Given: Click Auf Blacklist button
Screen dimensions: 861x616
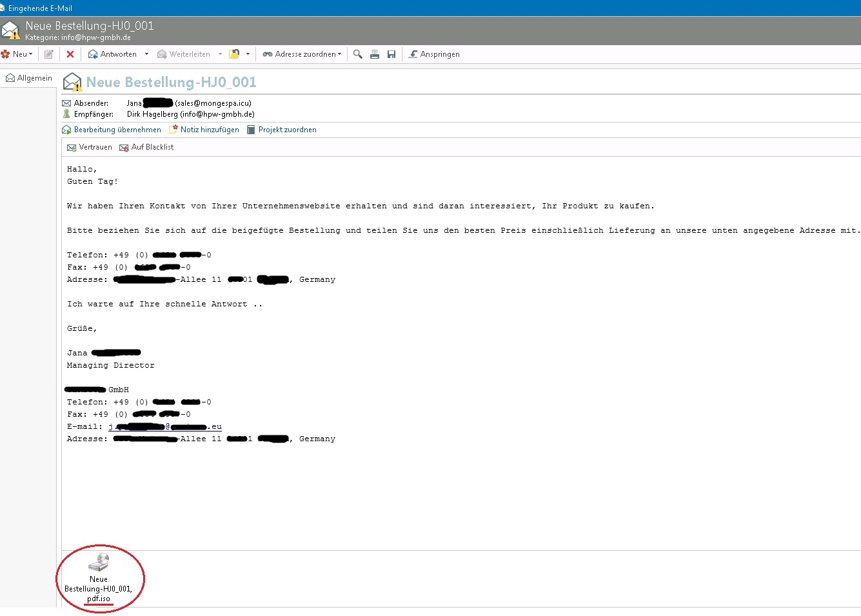Looking at the screenshot, I should (x=146, y=147).
